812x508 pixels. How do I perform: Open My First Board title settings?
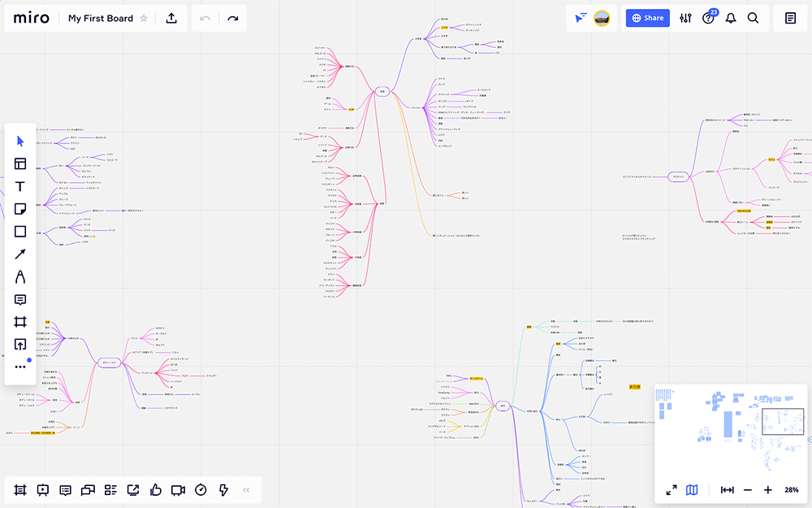point(100,18)
